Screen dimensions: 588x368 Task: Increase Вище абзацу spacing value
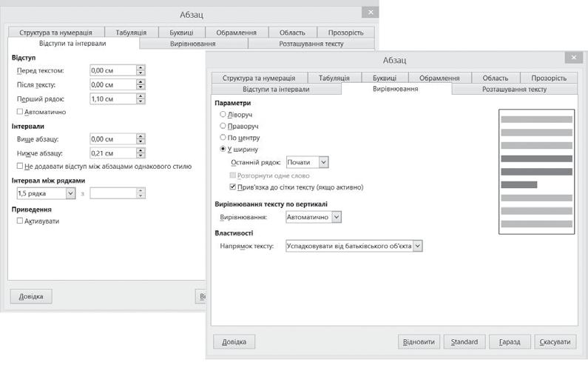coord(141,136)
